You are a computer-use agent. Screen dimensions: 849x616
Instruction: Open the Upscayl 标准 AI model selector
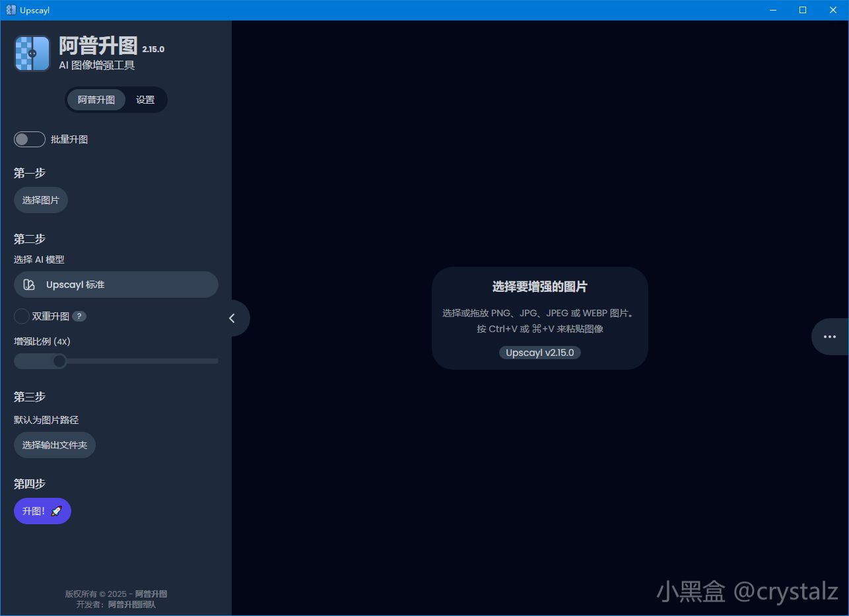(x=116, y=285)
